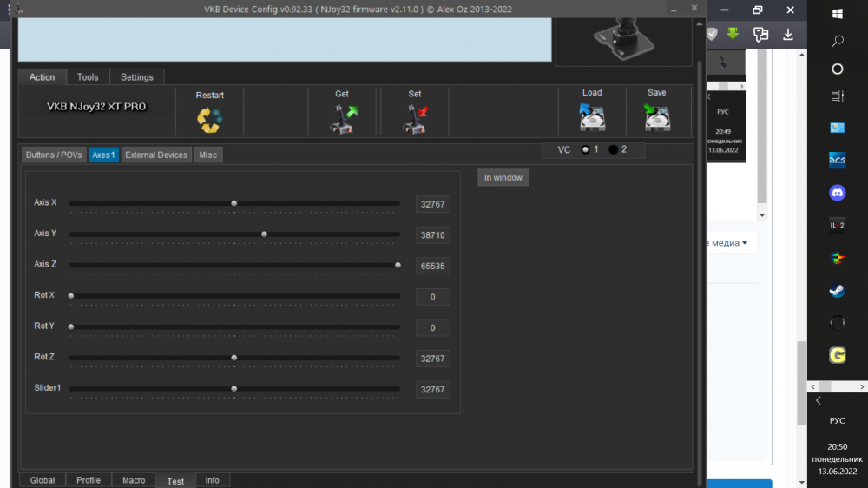
Task: Select VC radio button 2
Action: [614, 149]
